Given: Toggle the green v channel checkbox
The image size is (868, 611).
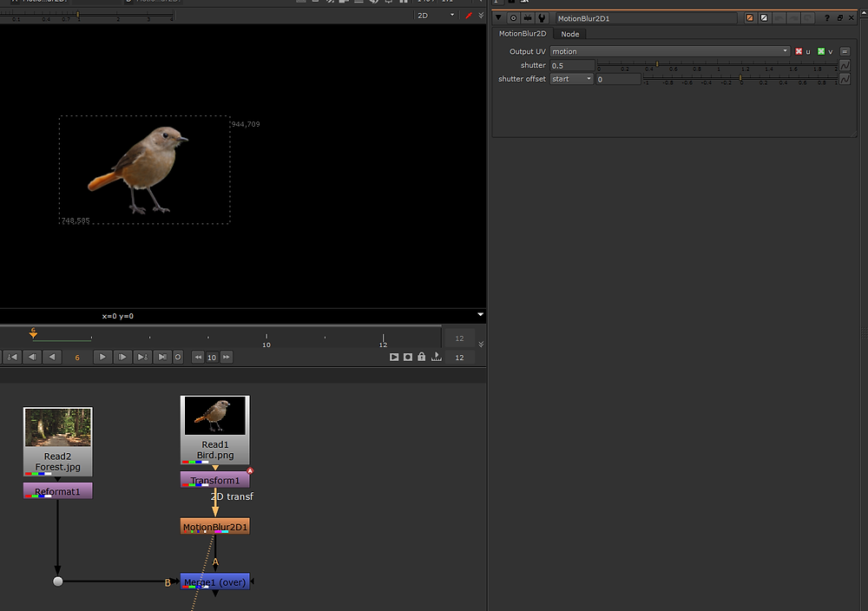Looking at the screenshot, I should tap(821, 51).
